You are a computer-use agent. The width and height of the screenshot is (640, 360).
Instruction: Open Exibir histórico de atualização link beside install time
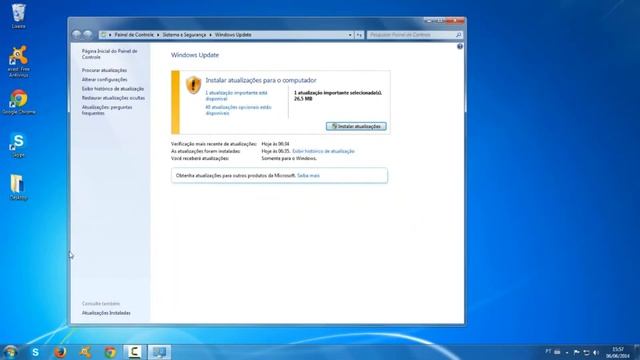(323, 151)
